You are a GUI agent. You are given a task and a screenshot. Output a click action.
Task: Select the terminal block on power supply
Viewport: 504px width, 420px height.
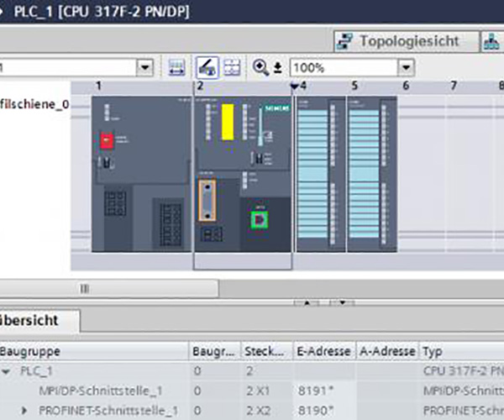pos(171,224)
